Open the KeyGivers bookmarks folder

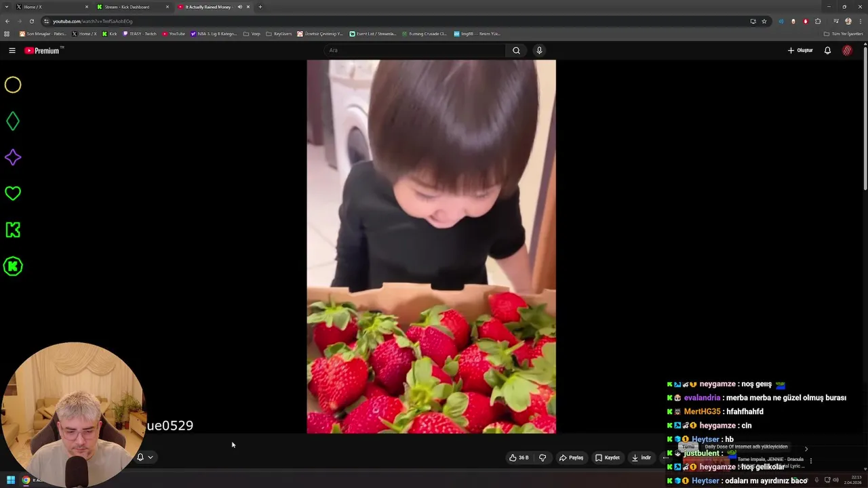point(279,34)
